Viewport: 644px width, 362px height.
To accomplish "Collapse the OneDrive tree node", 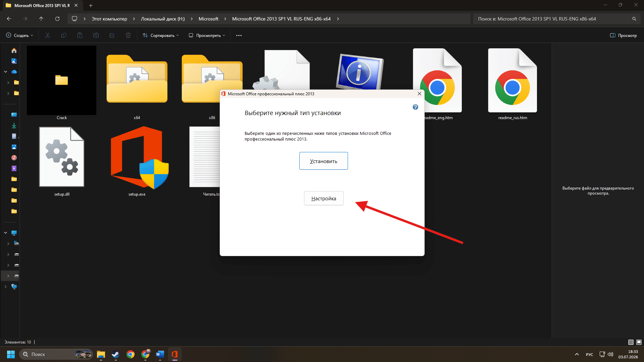I will pyautogui.click(x=5, y=72).
